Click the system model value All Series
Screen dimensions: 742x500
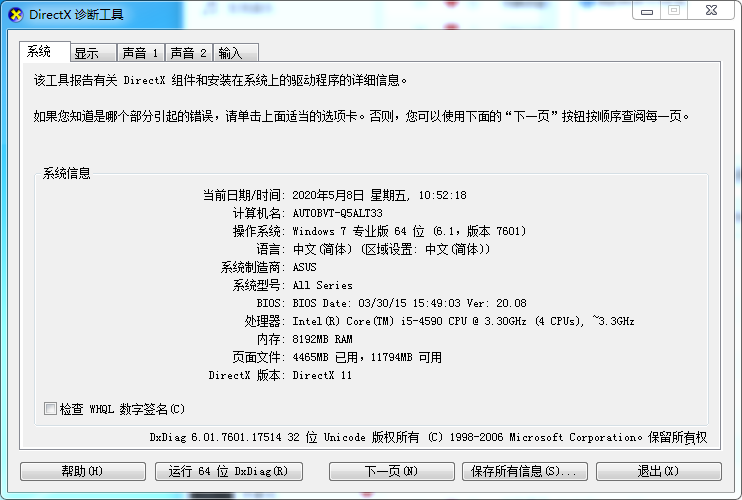pyautogui.click(x=322, y=285)
